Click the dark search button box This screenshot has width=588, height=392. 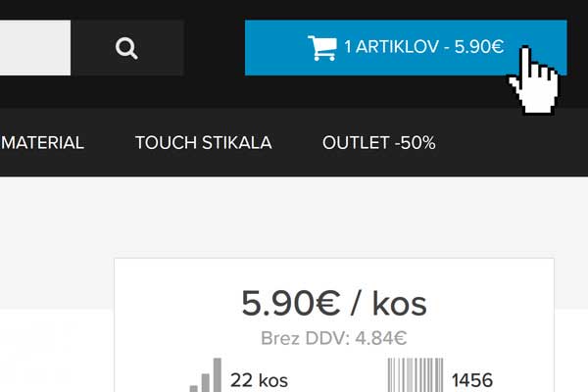(x=127, y=48)
